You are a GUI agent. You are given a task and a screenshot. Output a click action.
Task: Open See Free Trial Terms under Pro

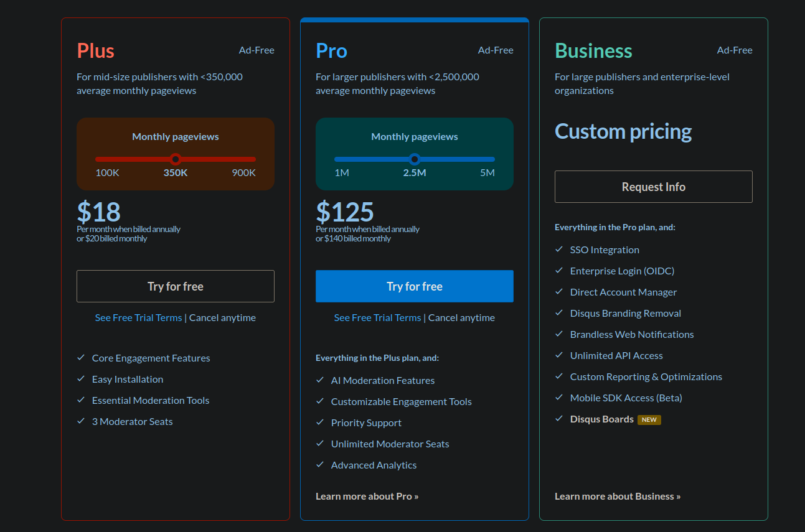point(377,317)
